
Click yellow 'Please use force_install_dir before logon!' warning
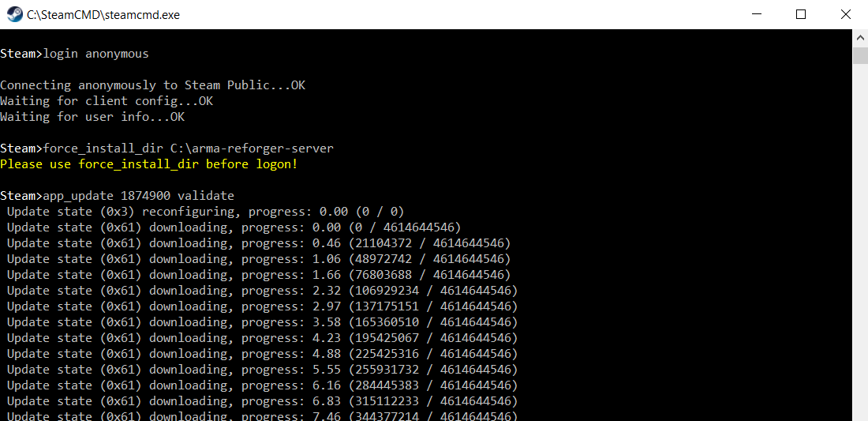(x=149, y=164)
